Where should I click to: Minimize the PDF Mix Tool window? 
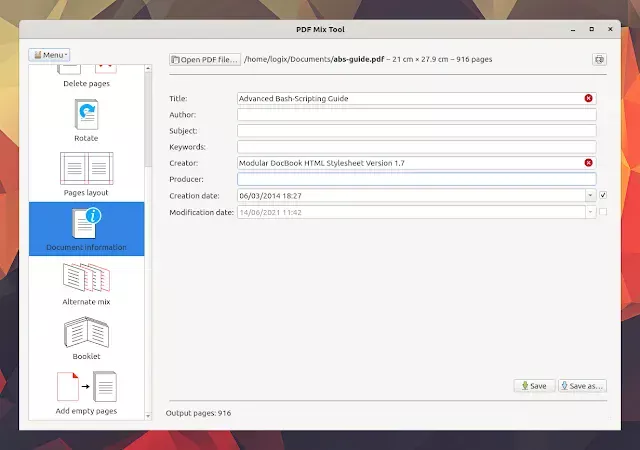(x=573, y=29)
